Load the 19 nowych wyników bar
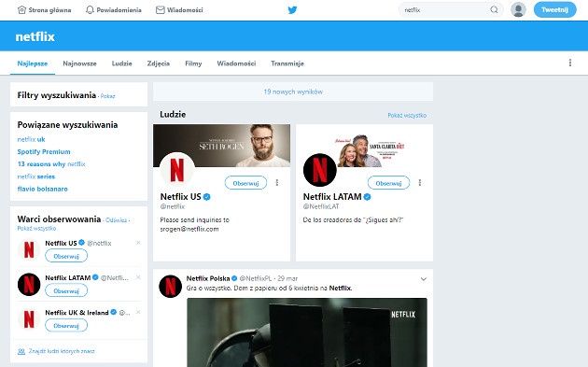Image resolution: width=588 pixels, height=367 pixels. click(293, 92)
